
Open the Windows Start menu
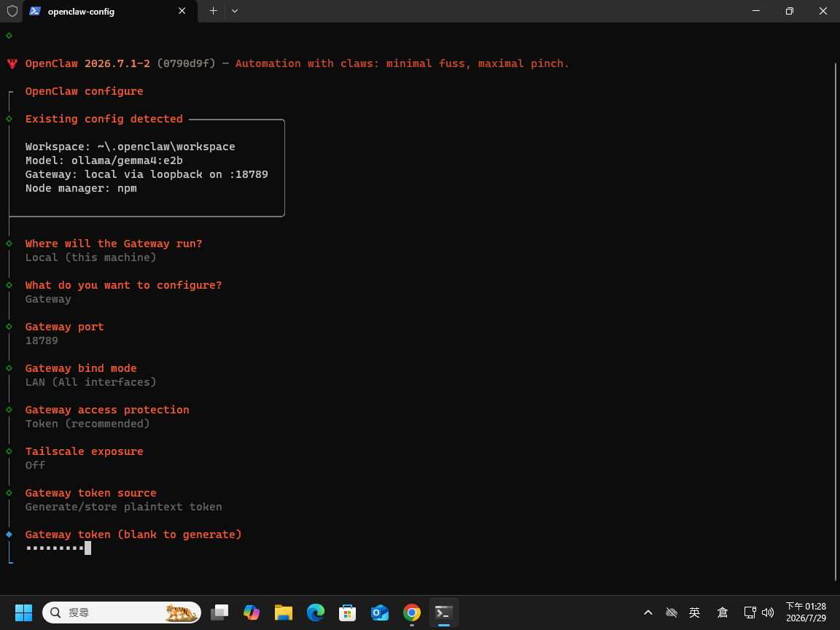tap(23, 612)
